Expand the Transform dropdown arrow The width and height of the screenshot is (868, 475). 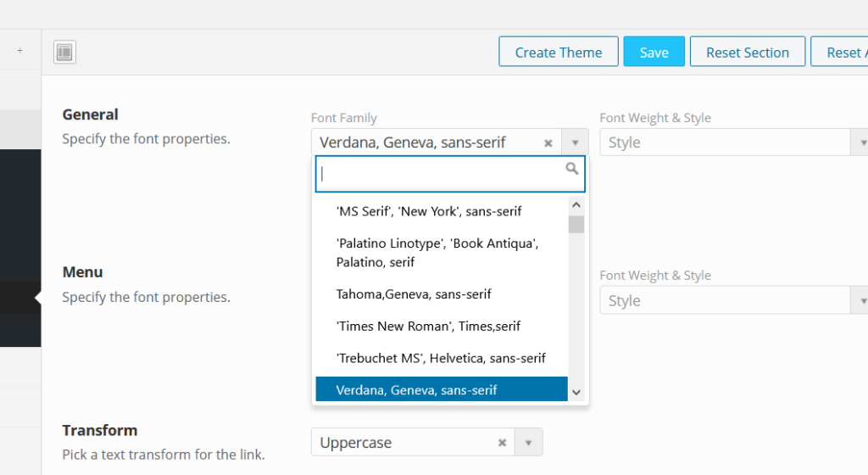tap(528, 443)
